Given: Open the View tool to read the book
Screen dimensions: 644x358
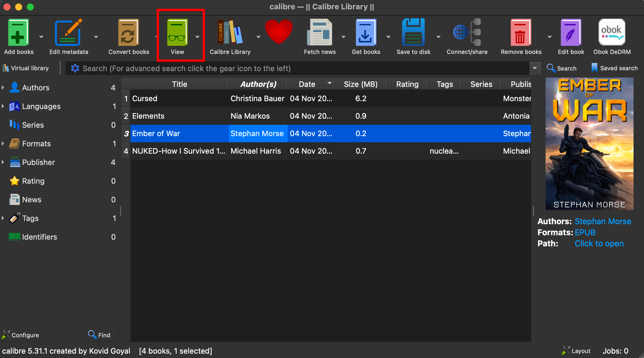Looking at the screenshot, I should 177,35.
